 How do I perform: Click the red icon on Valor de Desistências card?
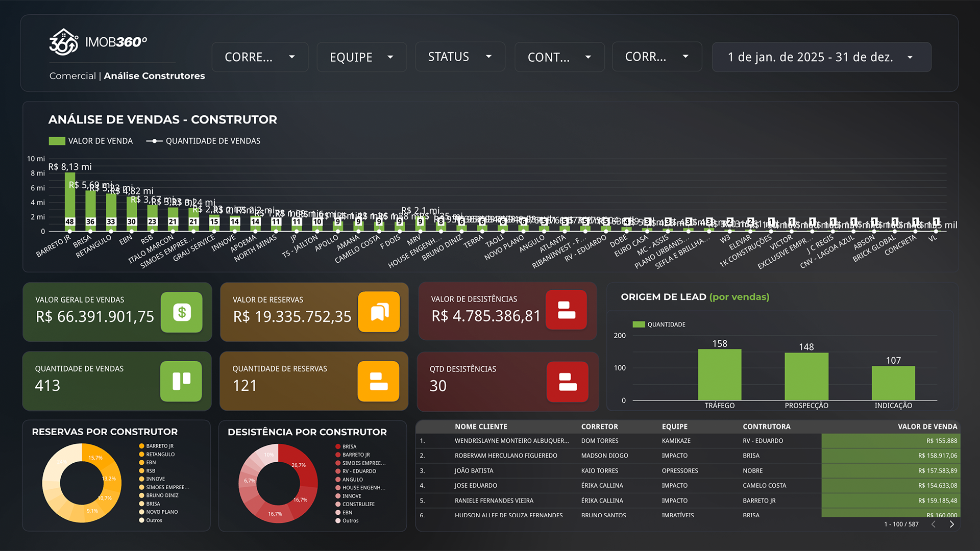[566, 310]
